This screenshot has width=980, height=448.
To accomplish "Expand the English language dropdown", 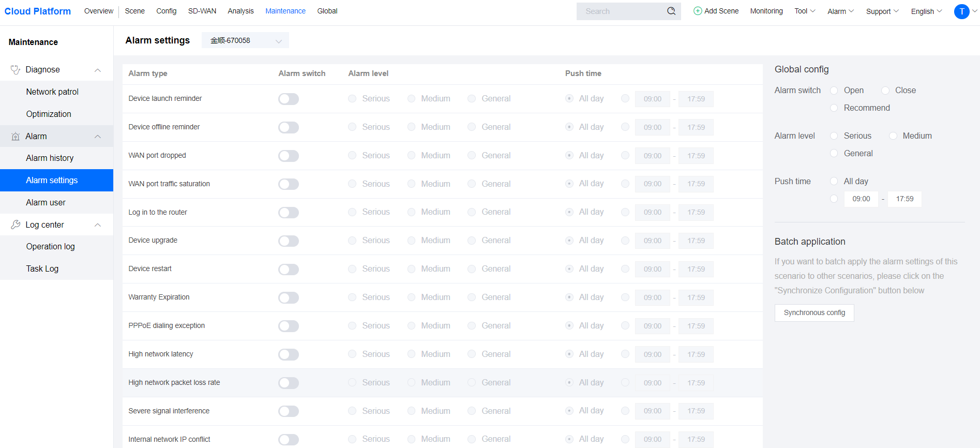I will pyautogui.click(x=926, y=11).
